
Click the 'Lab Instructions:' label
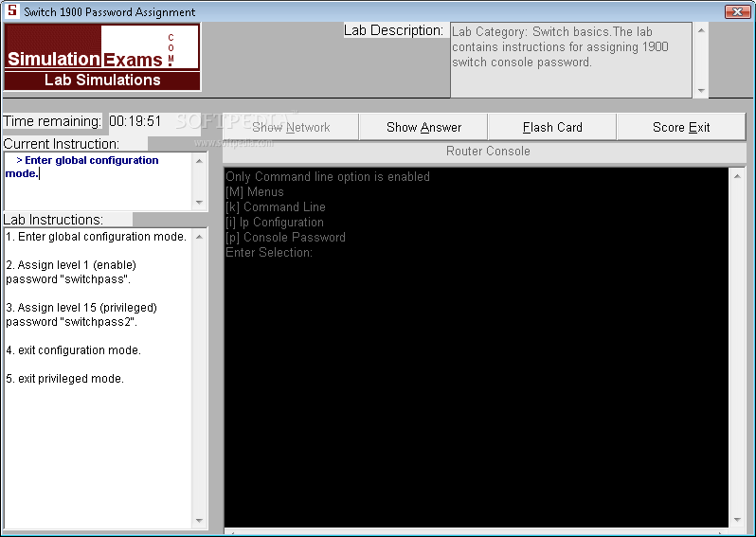pyautogui.click(x=53, y=220)
